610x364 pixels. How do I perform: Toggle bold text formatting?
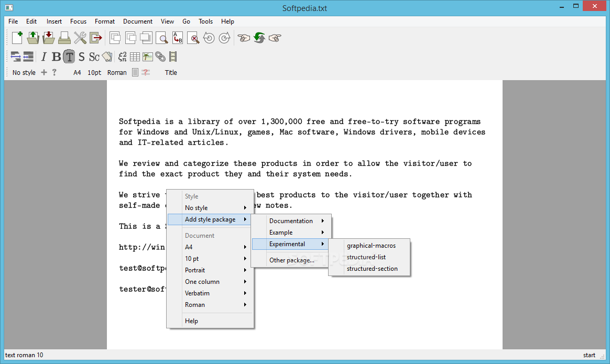click(57, 57)
